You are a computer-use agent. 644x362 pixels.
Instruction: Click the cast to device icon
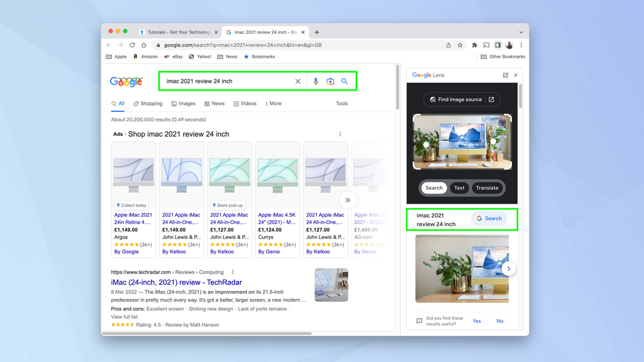click(486, 45)
